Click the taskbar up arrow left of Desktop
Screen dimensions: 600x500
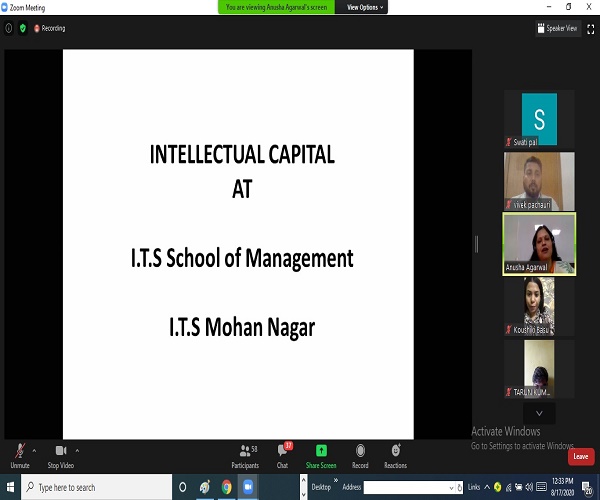coord(303,479)
